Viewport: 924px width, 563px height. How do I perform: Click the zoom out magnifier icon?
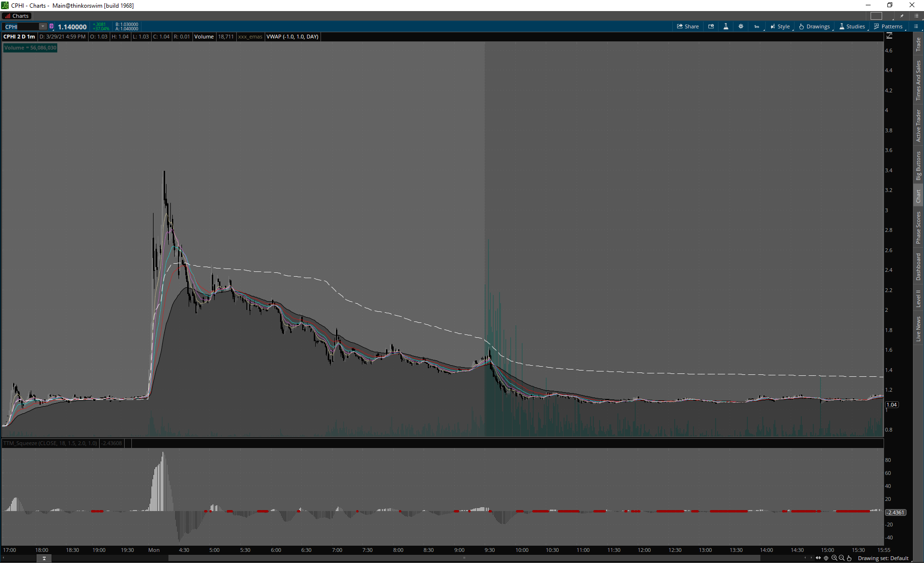pos(841,558)
